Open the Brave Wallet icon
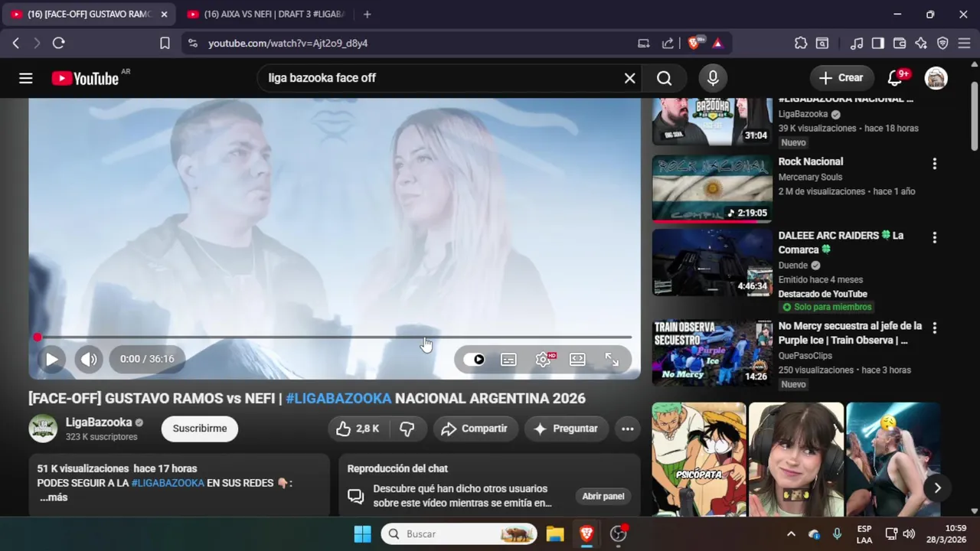Viewport: 980px width, 551px height. coord(900,44)
